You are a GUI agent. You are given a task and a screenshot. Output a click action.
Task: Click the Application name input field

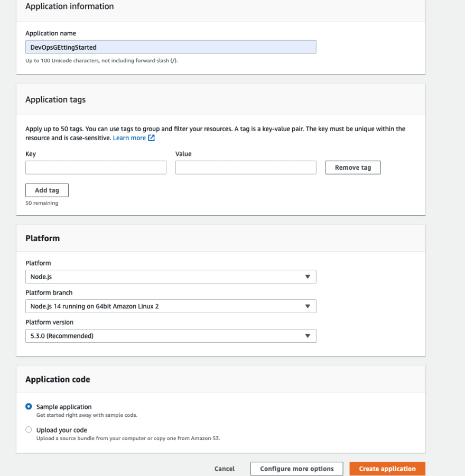[x=171, y=47]
